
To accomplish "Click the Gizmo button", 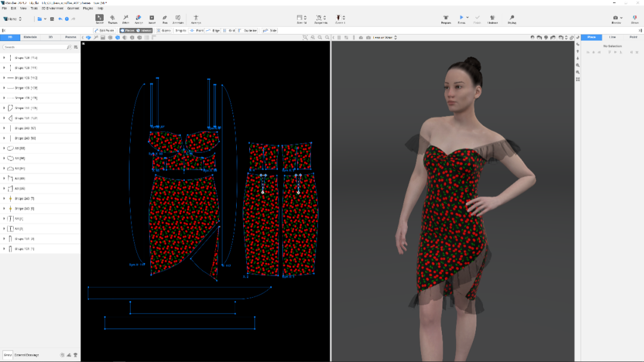I will click(164, 30).
